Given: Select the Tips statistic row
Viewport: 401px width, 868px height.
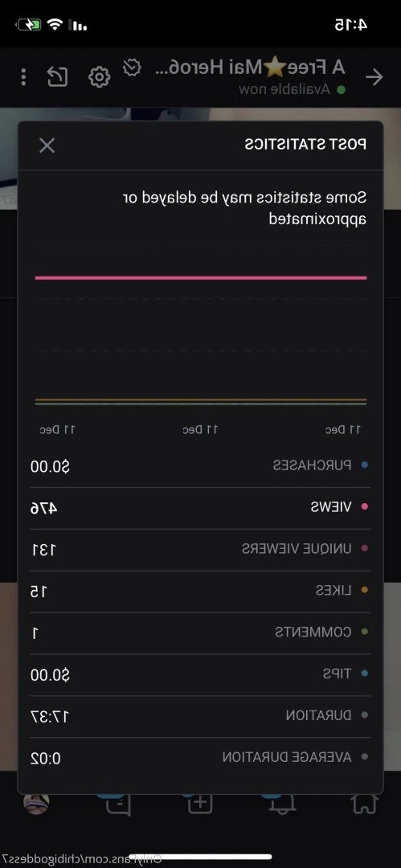Looking at the screenshot, I should tap(200, 674).
